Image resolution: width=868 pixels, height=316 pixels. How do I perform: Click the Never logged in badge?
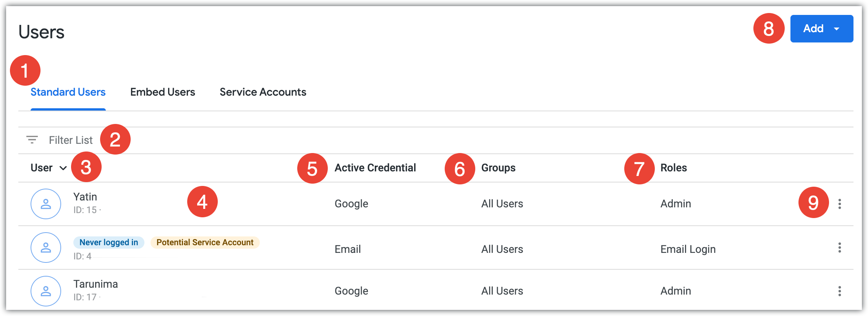pyautogui.click(x=108, y=243)
